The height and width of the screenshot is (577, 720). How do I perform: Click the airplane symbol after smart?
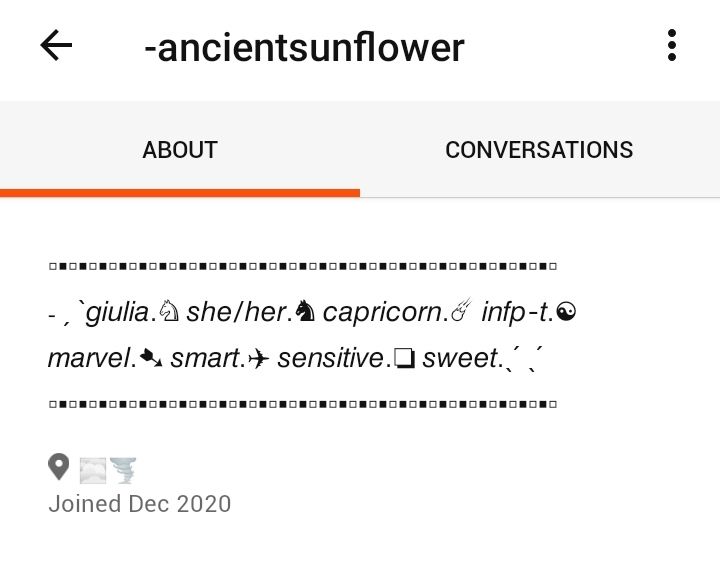pos(259,359)
